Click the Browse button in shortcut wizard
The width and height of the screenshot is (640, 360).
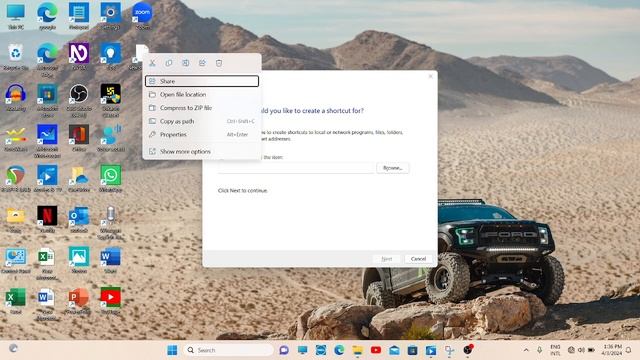[x=393, y=168]
